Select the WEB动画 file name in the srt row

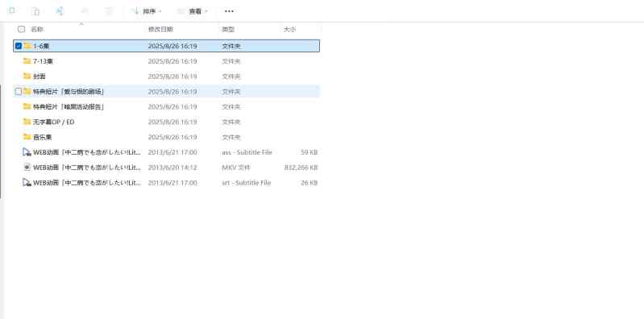[x=87, y=183]
